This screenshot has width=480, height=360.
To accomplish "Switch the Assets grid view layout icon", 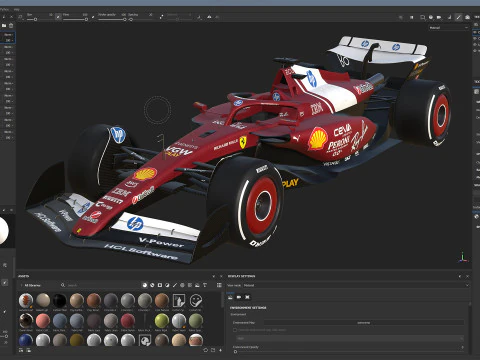I will [x=219, y=285].
